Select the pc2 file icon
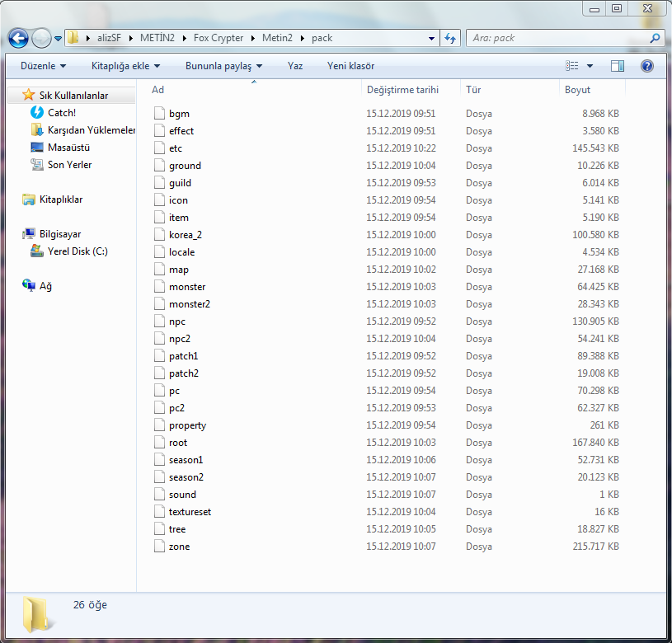Viewport: 672px width, 643px height. click(159, 408)
